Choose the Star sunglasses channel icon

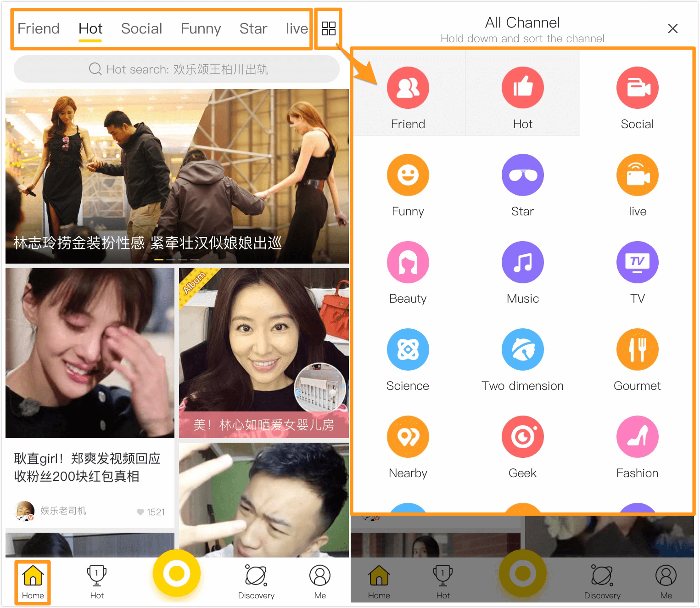pos(522,175)
